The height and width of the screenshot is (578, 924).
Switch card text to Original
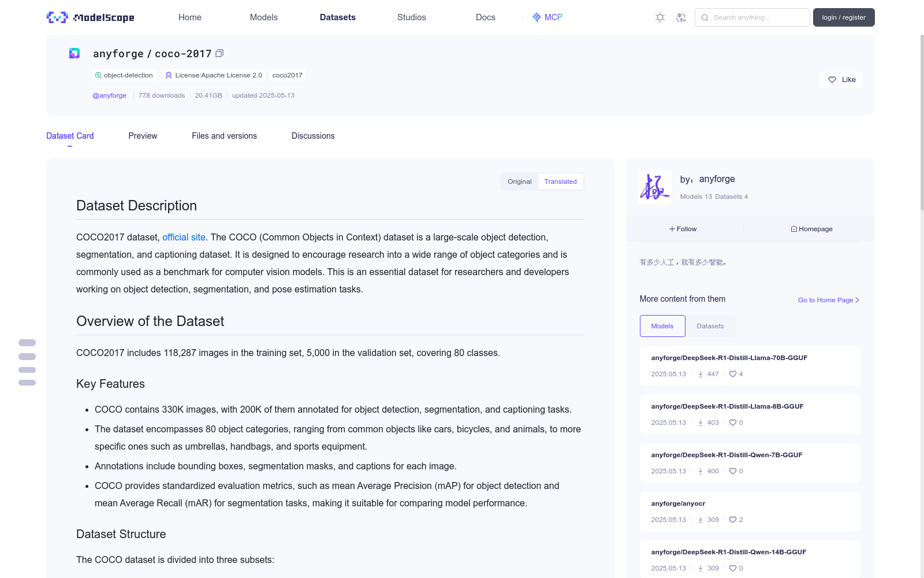coord(520,181)
